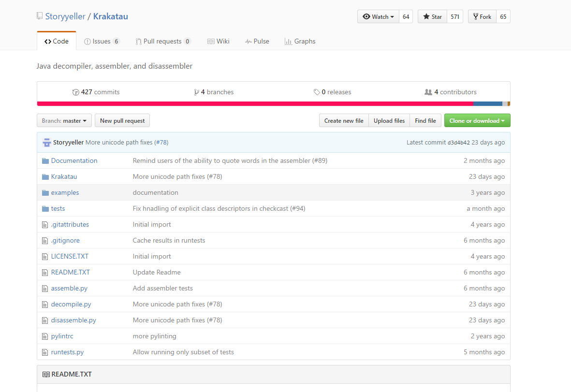View the 427 commits history

[x=96, y=92]
